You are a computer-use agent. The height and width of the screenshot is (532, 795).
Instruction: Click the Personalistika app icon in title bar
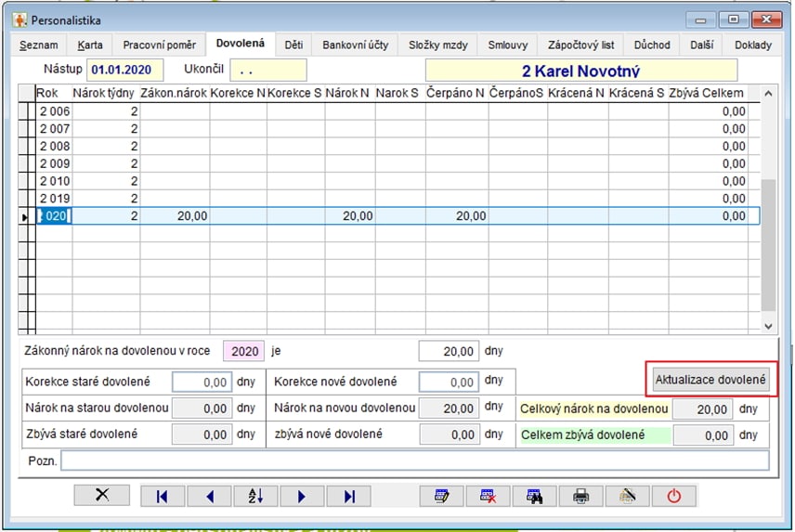20,20
